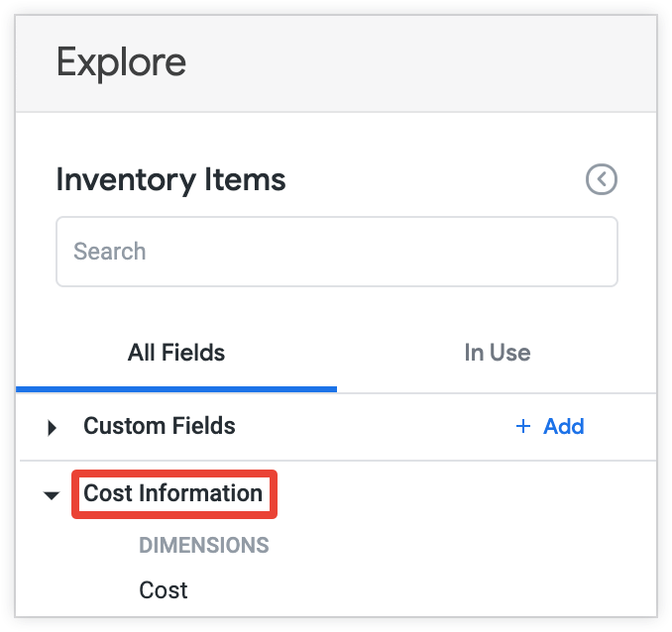Click blank area right of Cost field
Image resolution: width=672 pixels, height=632 pixels.
416,590
